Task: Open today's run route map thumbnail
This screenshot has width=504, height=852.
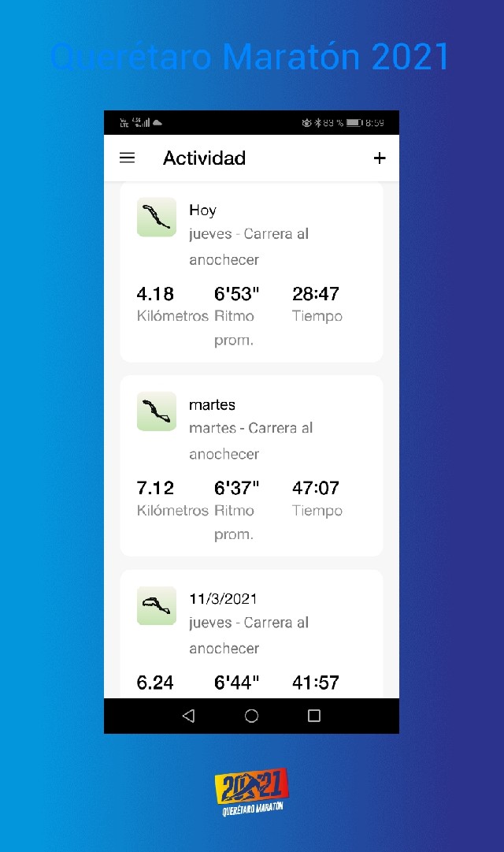Action: tap(157, 217)
